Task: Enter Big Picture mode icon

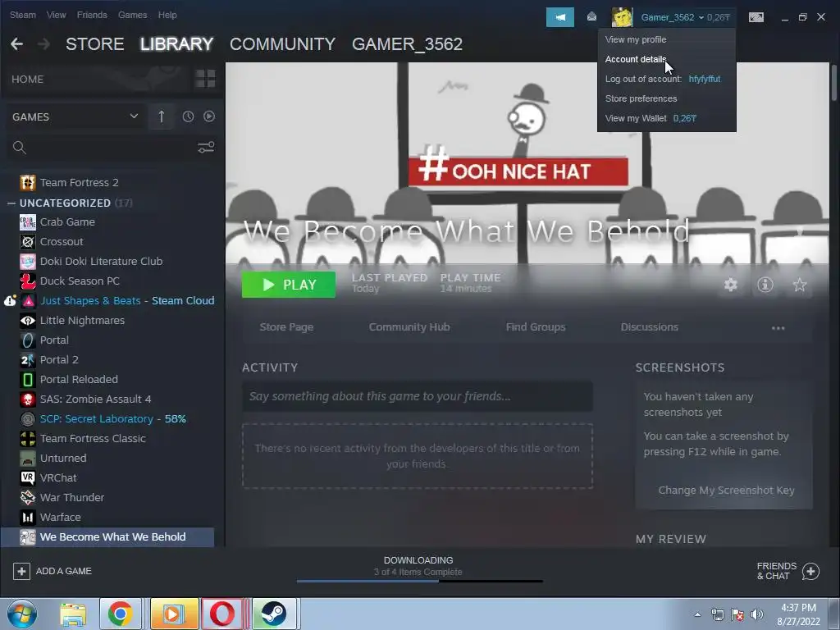Action: coord(756,17)
